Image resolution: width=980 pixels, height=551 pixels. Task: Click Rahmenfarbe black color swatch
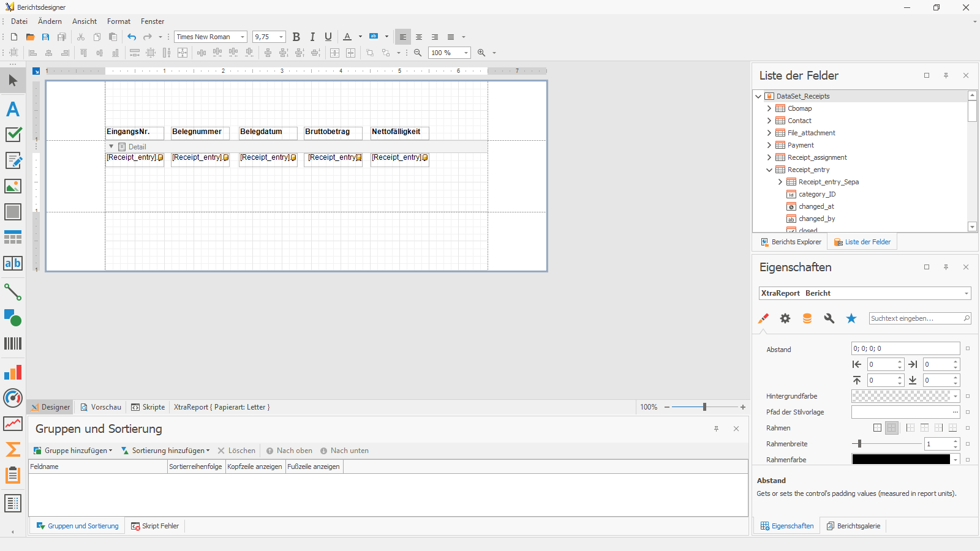[901, 459]
